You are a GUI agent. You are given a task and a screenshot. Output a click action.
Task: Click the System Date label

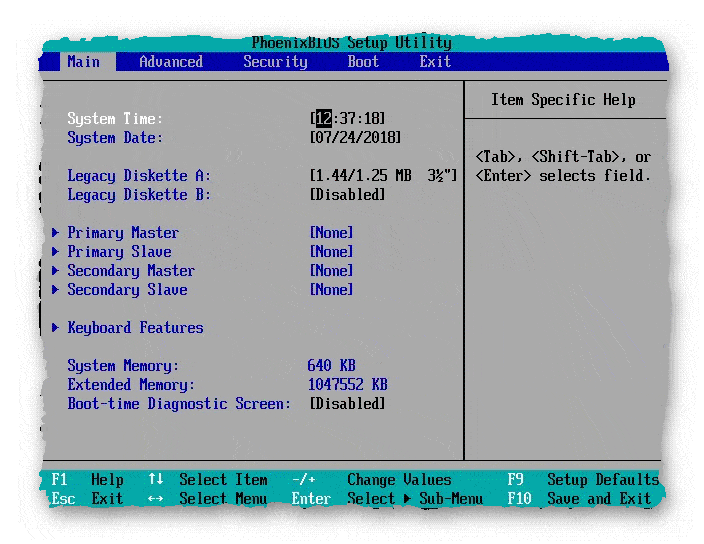pos(115,138)
